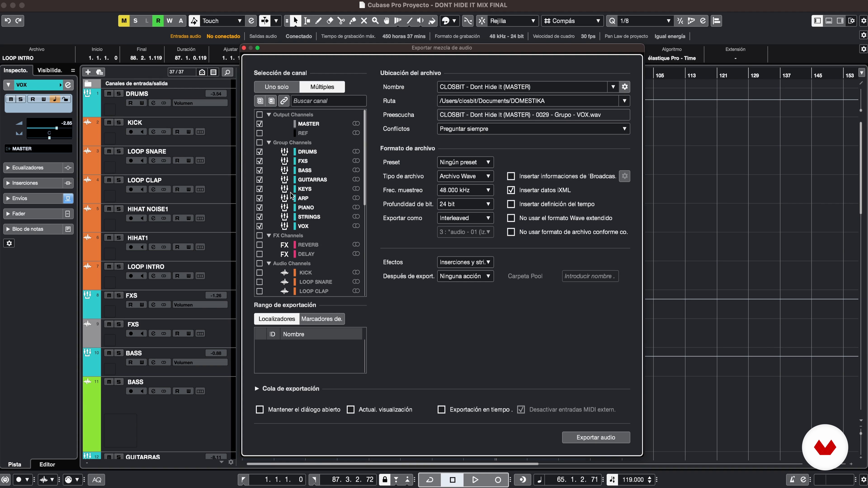Open the Visibilidad tab

[x=50, y=70]
